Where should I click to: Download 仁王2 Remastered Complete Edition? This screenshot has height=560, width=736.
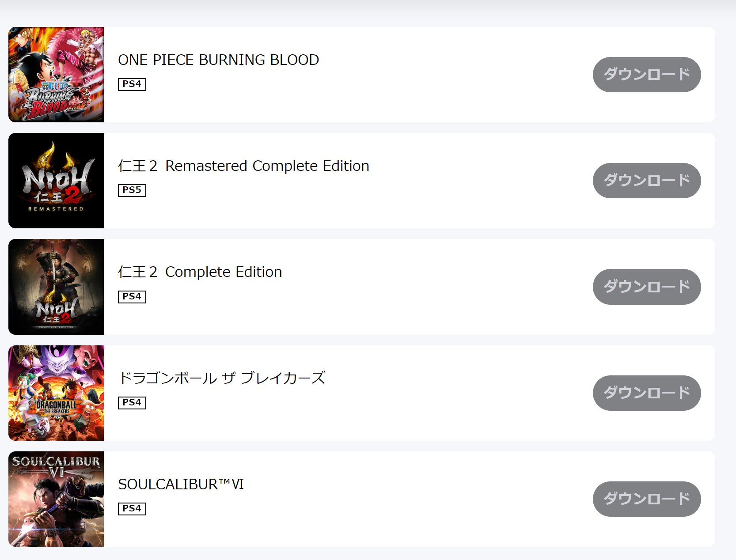point(646,181)
